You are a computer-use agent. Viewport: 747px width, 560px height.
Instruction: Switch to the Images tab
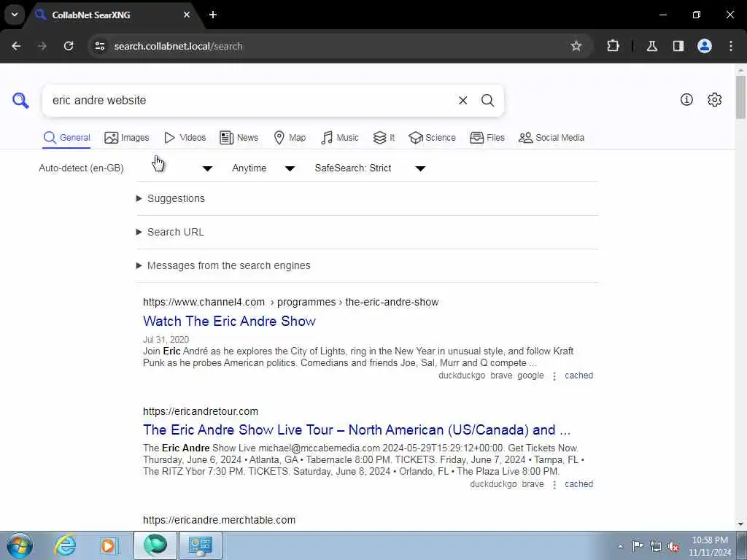(x=127, y=138)
